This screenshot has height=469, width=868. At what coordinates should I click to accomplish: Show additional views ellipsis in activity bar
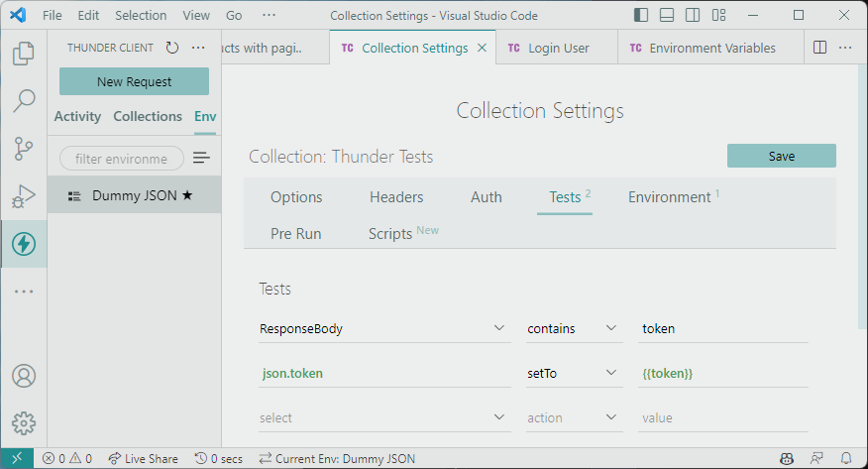(23, 292)
